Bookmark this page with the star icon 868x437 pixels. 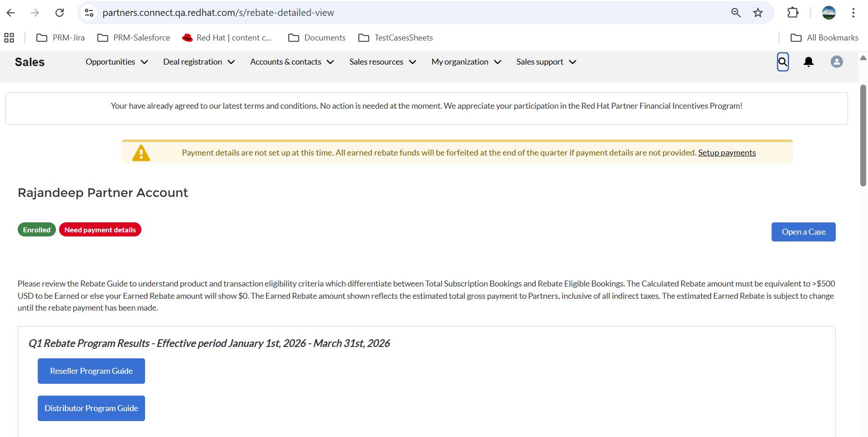coord(758,13)
